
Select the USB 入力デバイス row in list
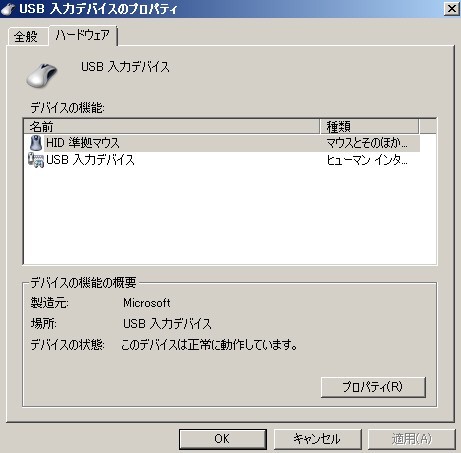[222, 160]
